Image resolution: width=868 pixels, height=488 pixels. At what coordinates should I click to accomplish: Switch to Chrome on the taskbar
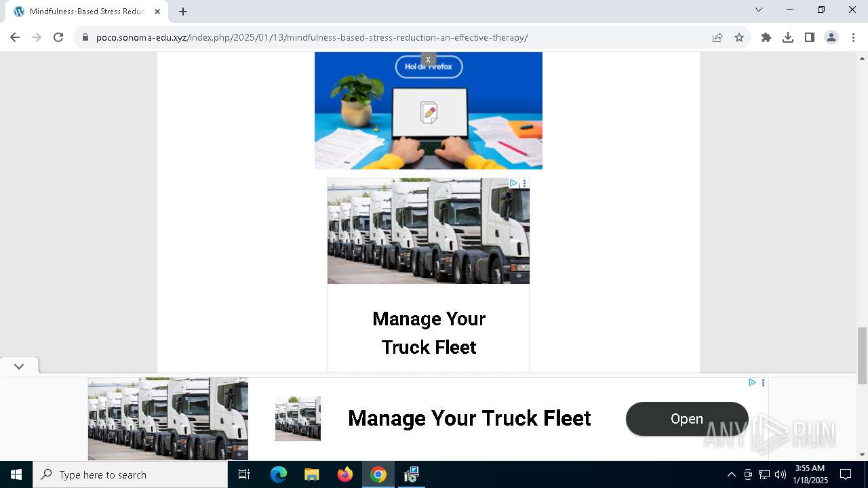pyautogui.click(x=378, y=474)
